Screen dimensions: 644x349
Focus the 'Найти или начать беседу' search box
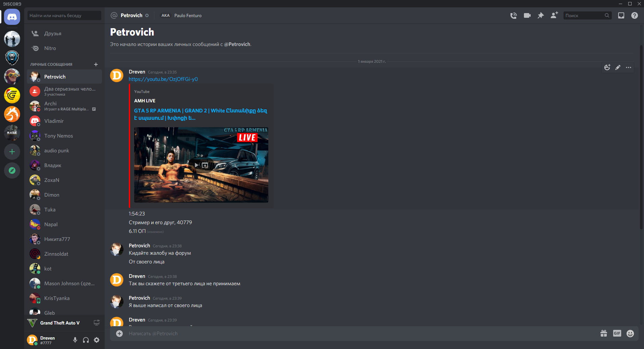coord(64,15)
